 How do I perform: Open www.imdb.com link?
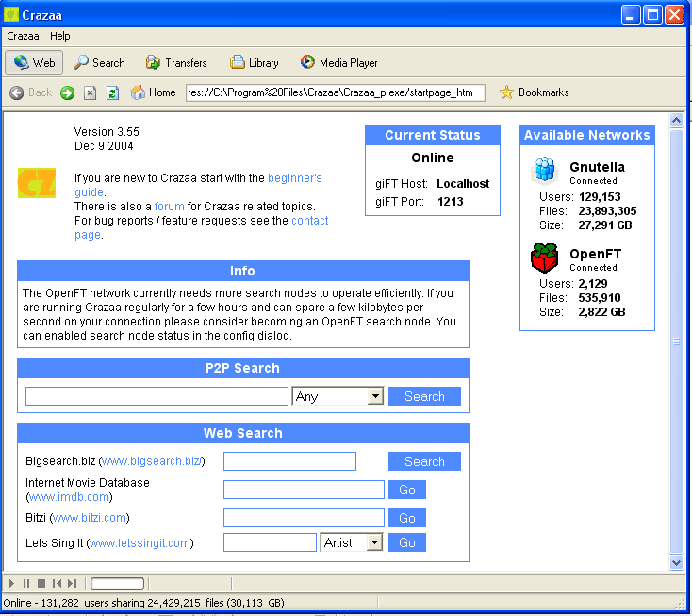(x=69, y=497)
